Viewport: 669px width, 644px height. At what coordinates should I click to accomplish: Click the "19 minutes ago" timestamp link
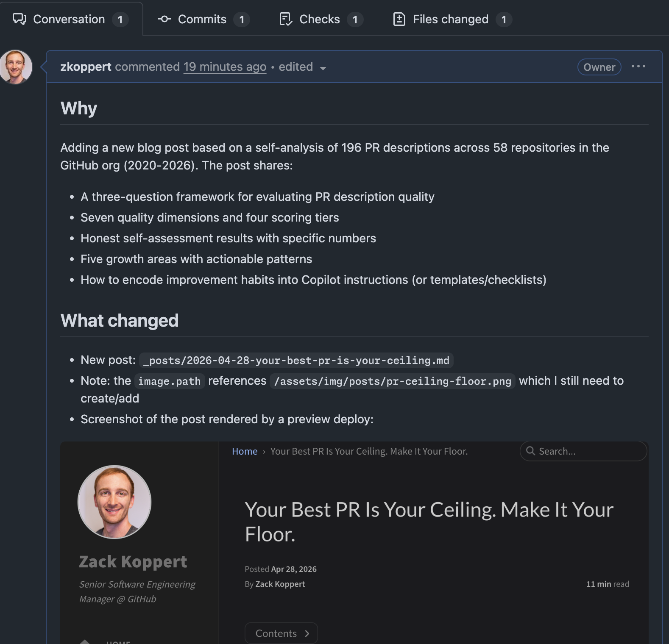(x=225, y=67)
